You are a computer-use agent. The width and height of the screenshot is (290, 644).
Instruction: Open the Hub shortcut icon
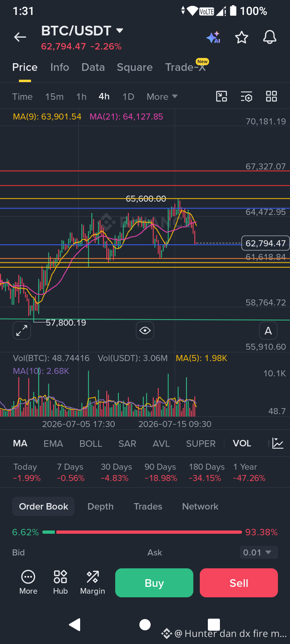tap(60, 582)
